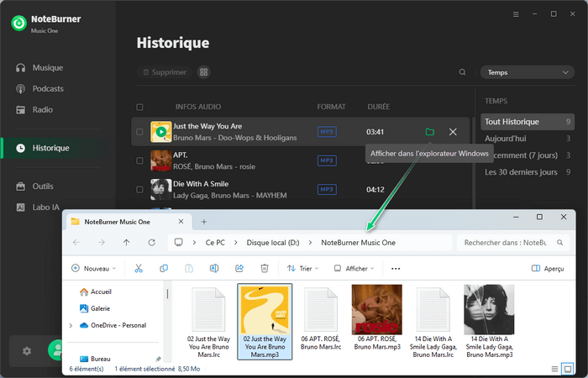Click the Die With A Smile album cover
Image resolution: width=588 pixels, height=378 pixels.
coord(161,189)
